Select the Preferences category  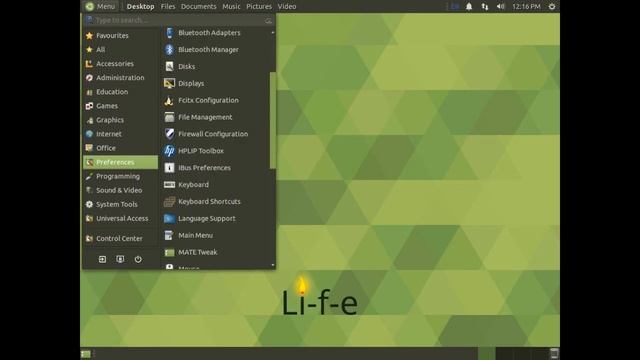(120, 162)
